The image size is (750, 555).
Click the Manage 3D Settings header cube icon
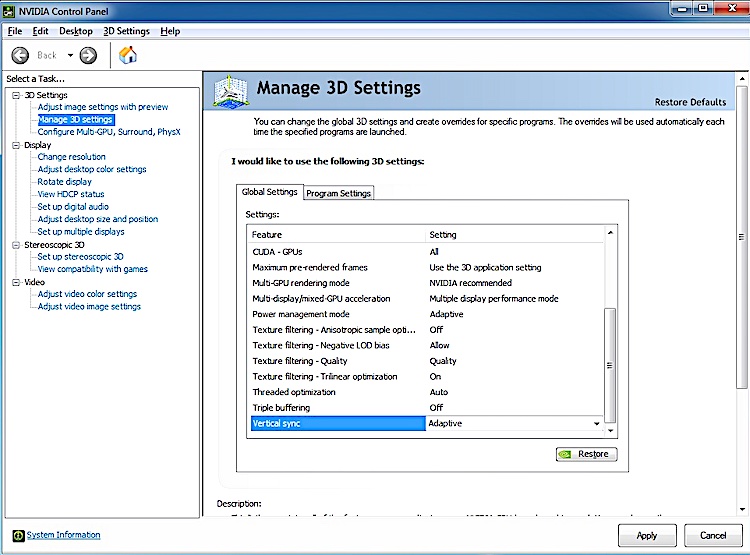coord(231,91)
